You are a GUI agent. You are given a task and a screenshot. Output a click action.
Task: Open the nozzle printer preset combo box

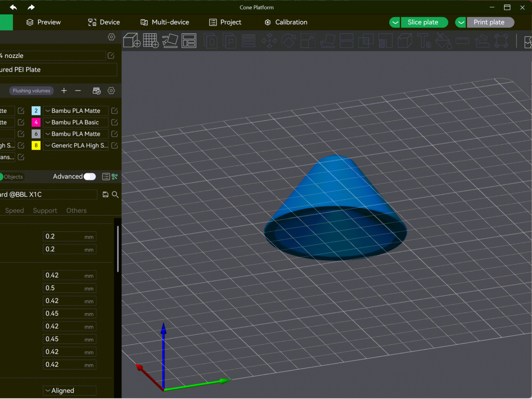[52, 55]
